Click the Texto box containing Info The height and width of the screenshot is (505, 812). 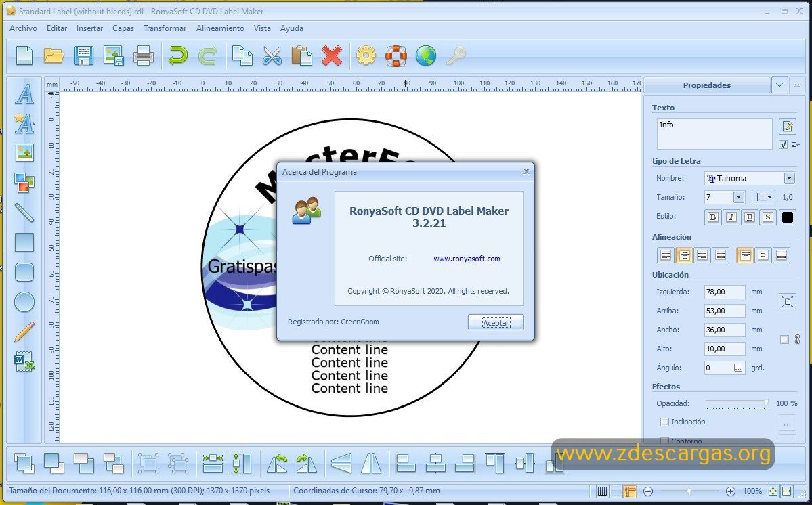(714, 134)
